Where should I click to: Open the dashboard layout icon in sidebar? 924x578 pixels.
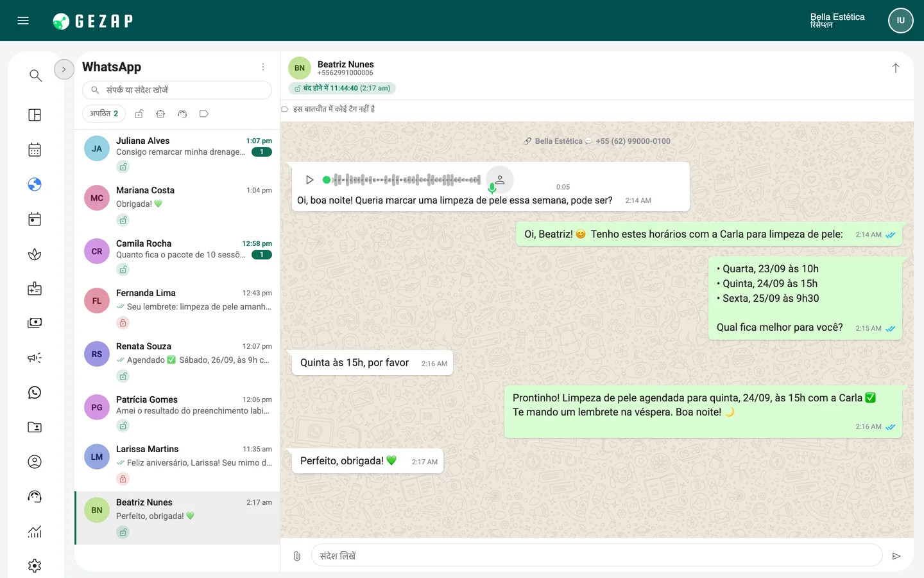(x=35, y=115)
